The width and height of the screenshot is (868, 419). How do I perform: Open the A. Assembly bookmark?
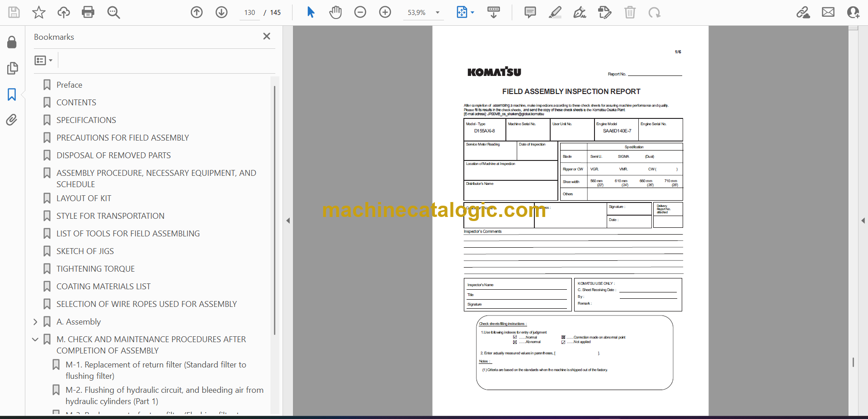(x=79, y=322)
